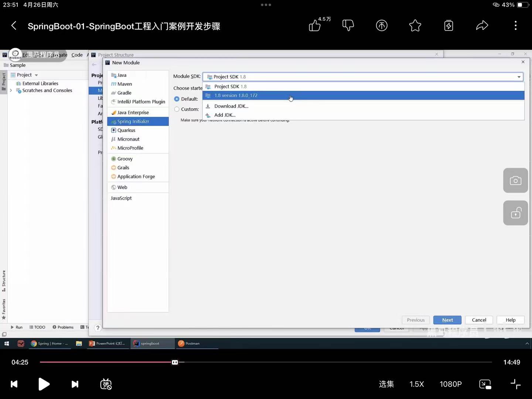This screenshot has height=399, width=532.
Task: Skip to the previous video
Action: 14,384
